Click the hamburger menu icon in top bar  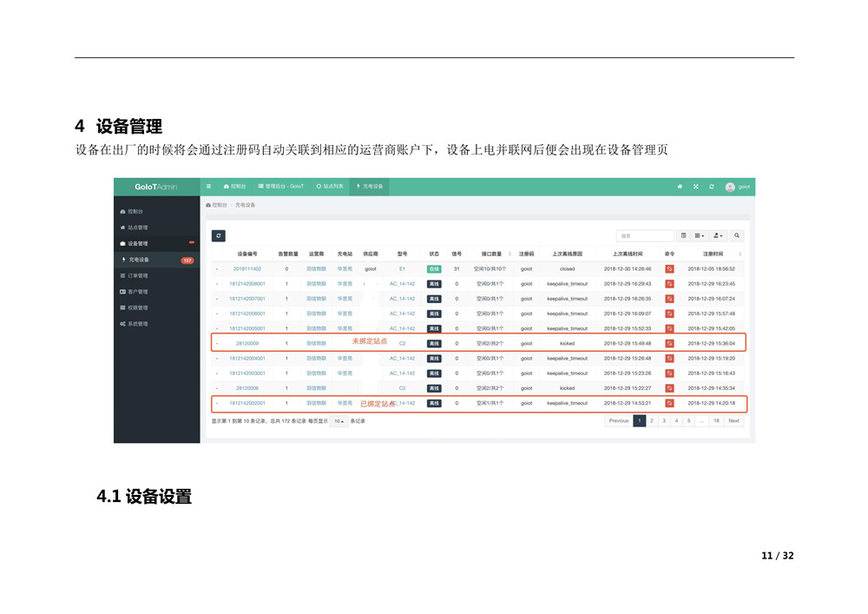[208, 187]
